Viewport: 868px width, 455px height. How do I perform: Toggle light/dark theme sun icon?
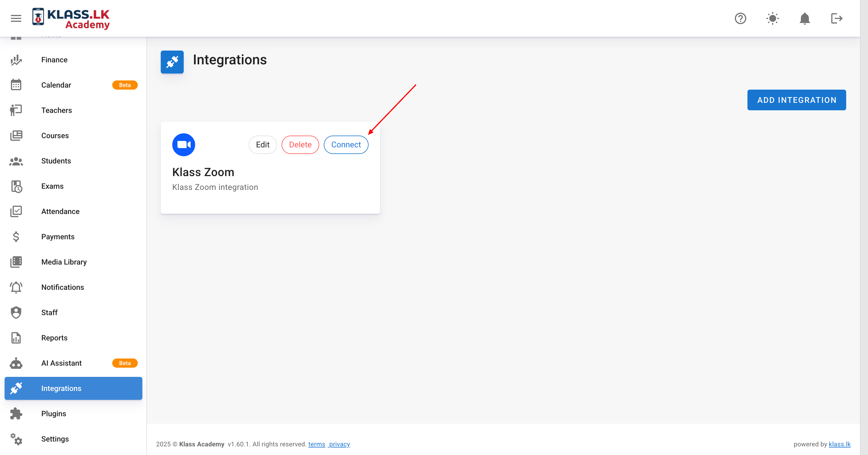772,18
